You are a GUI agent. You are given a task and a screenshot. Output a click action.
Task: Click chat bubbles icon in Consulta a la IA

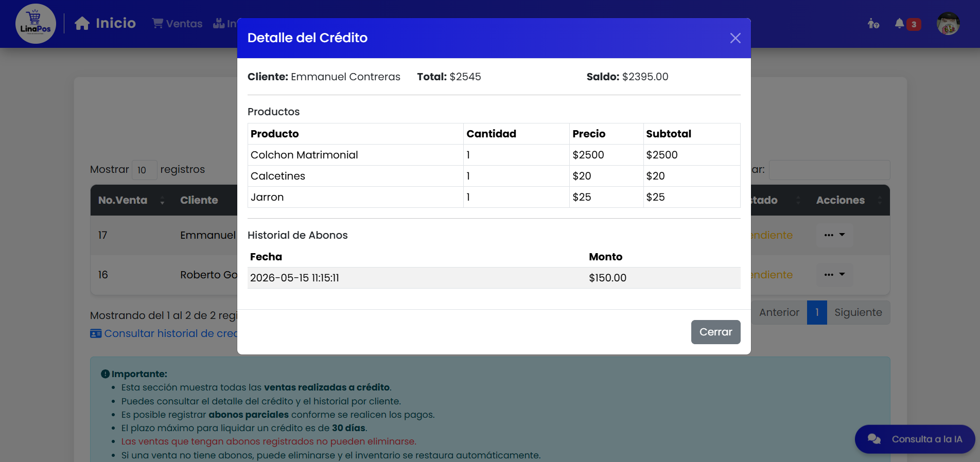click(874, 439)
